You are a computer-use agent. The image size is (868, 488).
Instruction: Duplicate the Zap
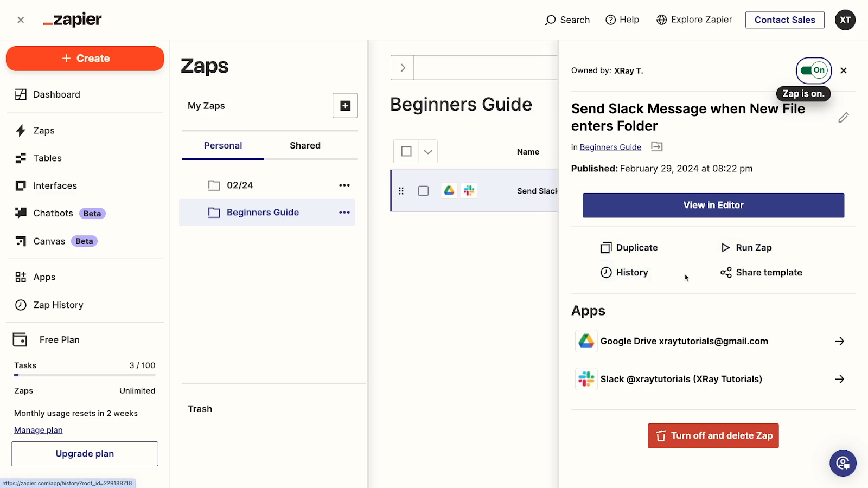[x=629, y=248]
